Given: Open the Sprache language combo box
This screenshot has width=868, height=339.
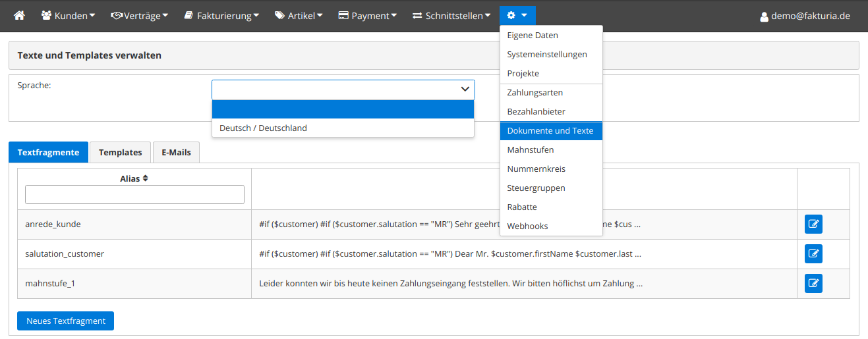Looking at the screenshot, I should pos(343,90).
